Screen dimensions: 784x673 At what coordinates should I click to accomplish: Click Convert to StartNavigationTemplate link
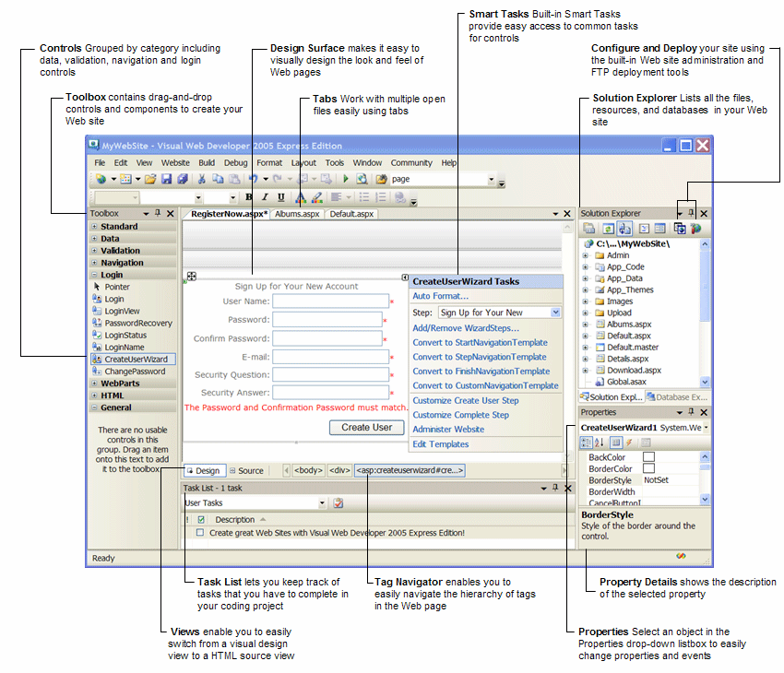pos(480,343)
